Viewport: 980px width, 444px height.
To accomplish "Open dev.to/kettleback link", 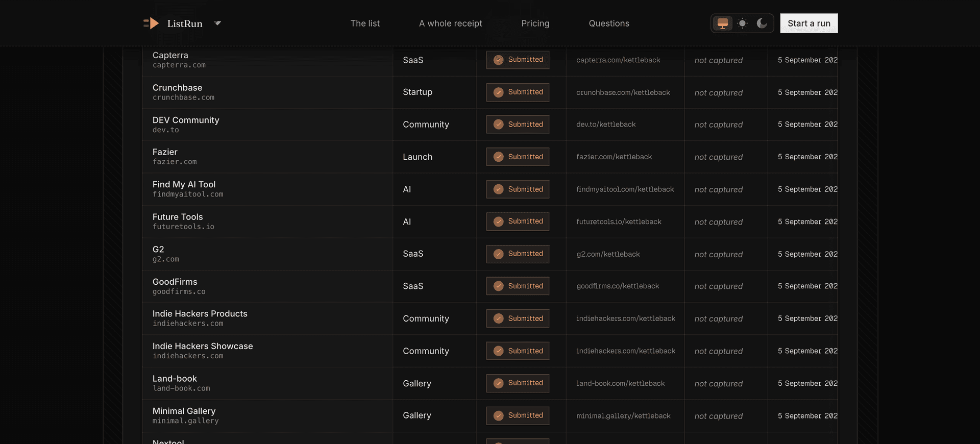I will click(x=606, y=125).
